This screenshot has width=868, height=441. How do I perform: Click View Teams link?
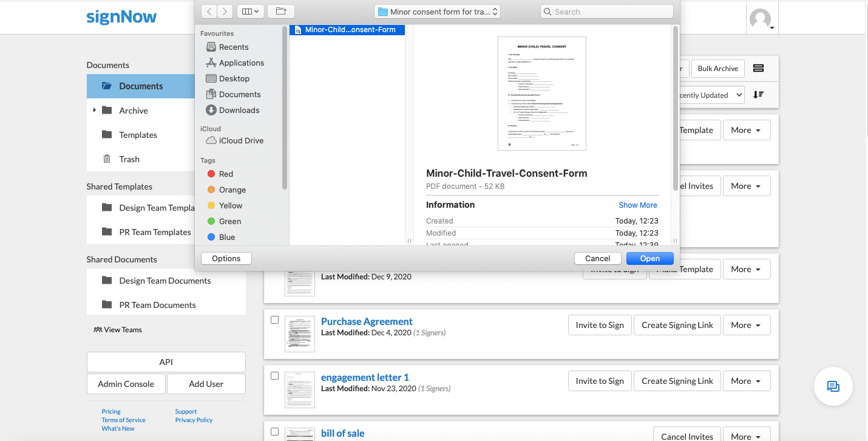[118, 330]
